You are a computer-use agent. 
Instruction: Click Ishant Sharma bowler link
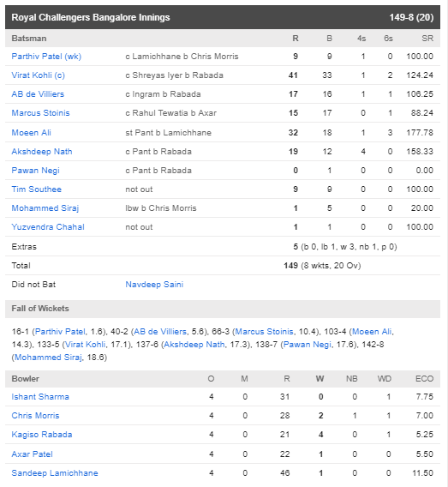40,397
